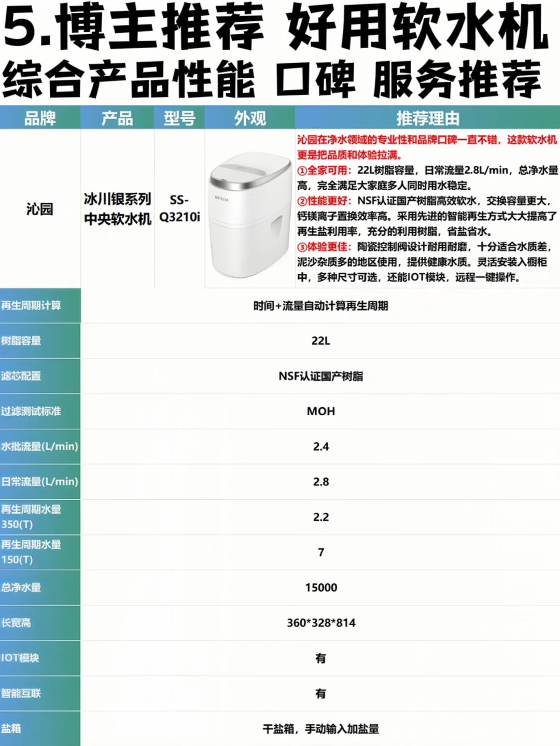Click the resin capacity value '22L'
The width and height of the screenshot is (560, 746).
tap(321, 341)
